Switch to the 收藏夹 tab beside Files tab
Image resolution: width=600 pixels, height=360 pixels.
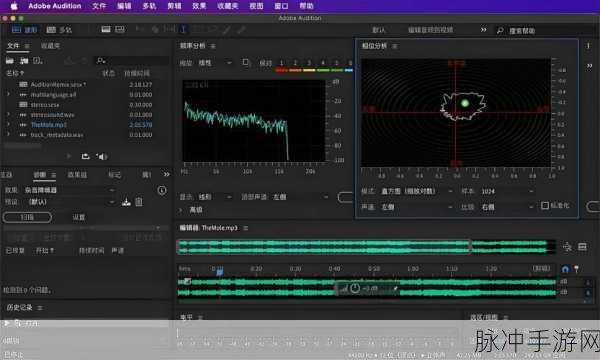click(x=50, y=46)
